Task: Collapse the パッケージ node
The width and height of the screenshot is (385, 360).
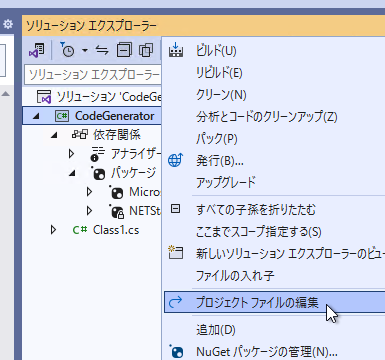Action: (72, 173)
